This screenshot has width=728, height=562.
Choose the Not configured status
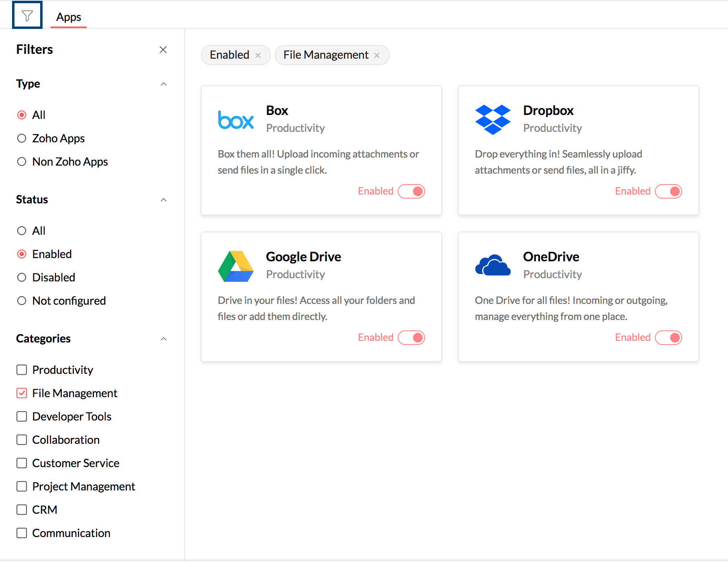pos(22,301)
